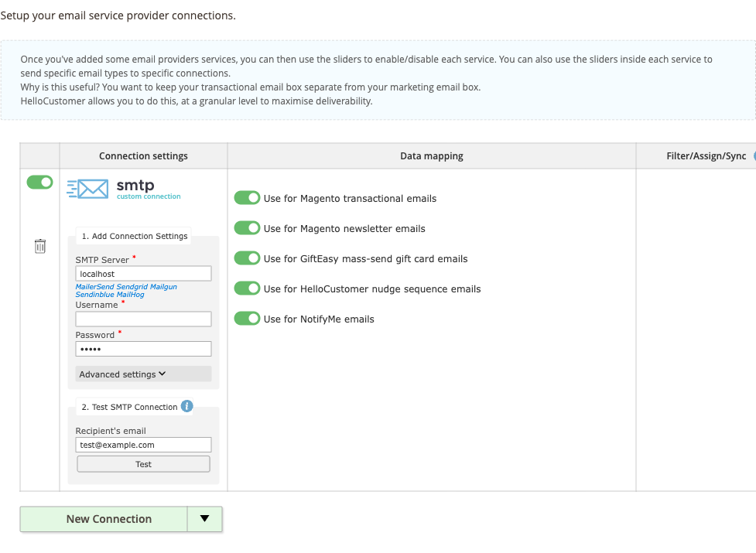Image resolution: width=756 pixels, height=553 pixels.
Task: Toggle HelloCustomer nudge sequence emails
Action: [x=248, y=288]
